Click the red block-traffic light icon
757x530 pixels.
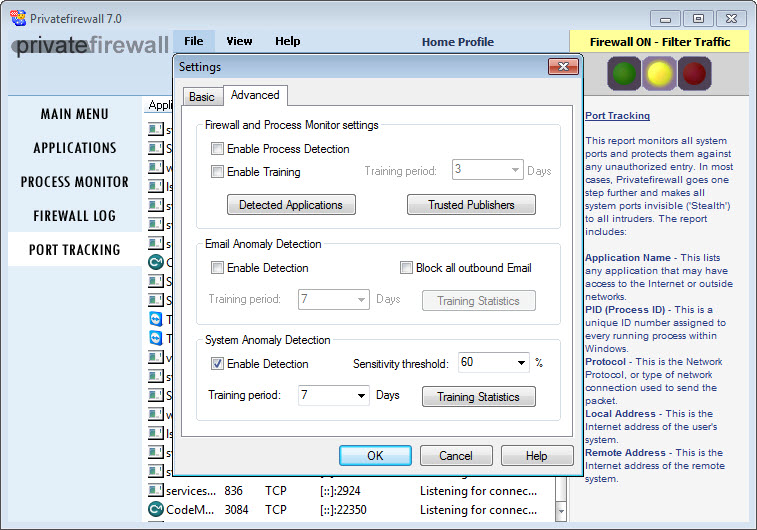[695, 73]
